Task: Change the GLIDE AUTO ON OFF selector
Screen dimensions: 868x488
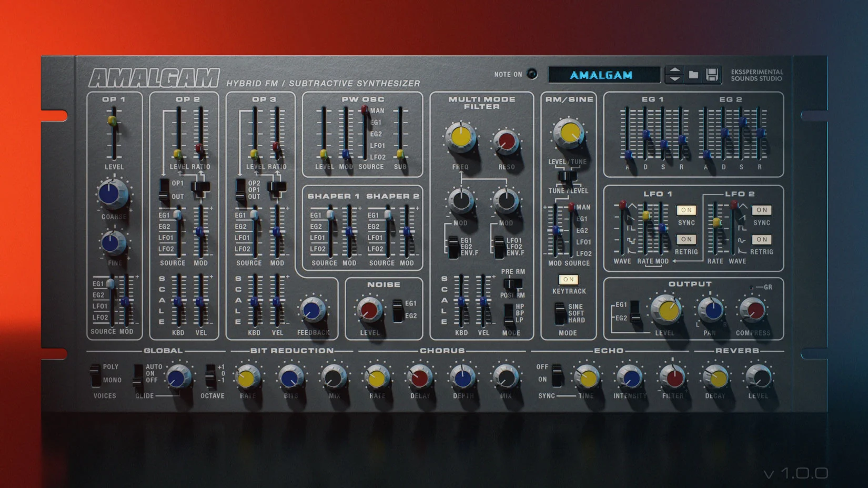Action: click(138, 375)
